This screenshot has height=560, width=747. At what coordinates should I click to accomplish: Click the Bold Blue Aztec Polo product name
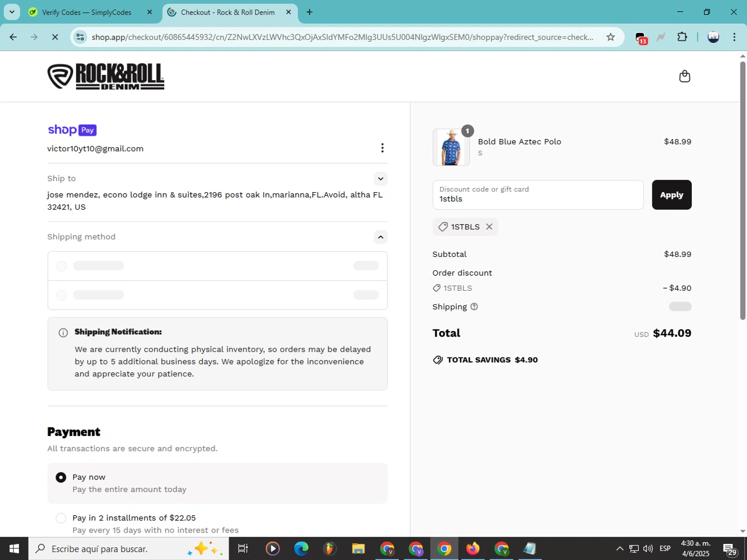(519, 141)
